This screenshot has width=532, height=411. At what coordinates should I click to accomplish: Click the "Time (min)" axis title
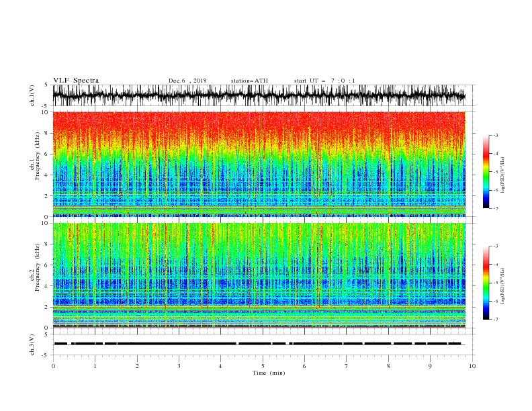(x=269, y=373)
